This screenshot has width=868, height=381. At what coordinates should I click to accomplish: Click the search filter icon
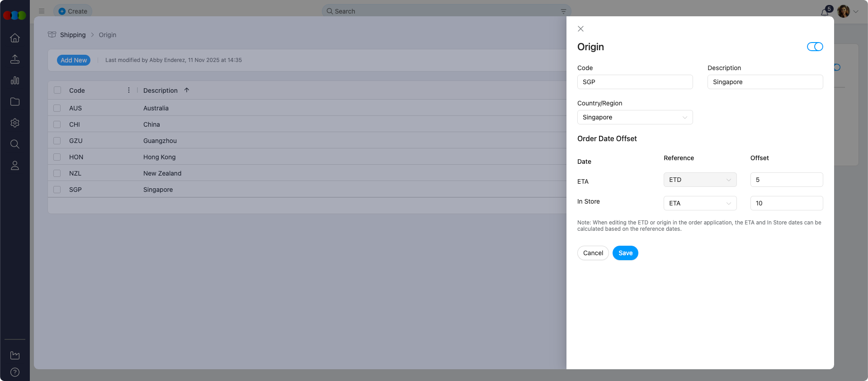click(x=563, y=11)
